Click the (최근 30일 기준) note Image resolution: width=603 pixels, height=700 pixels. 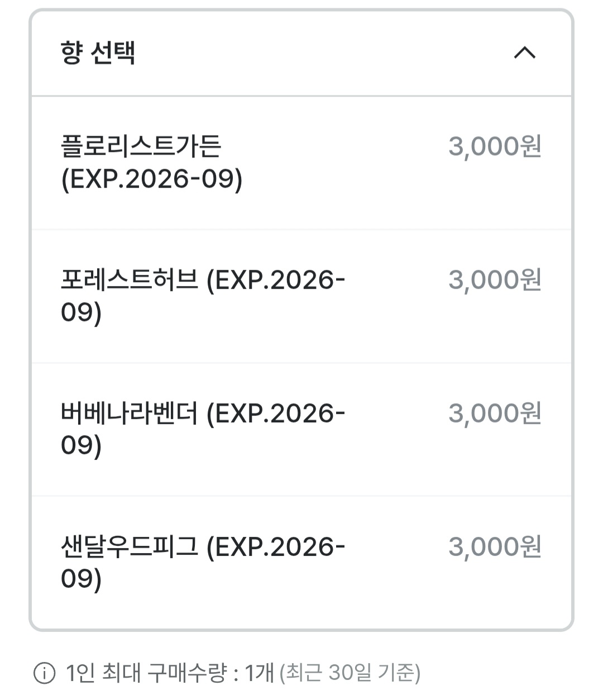[350, 673]
